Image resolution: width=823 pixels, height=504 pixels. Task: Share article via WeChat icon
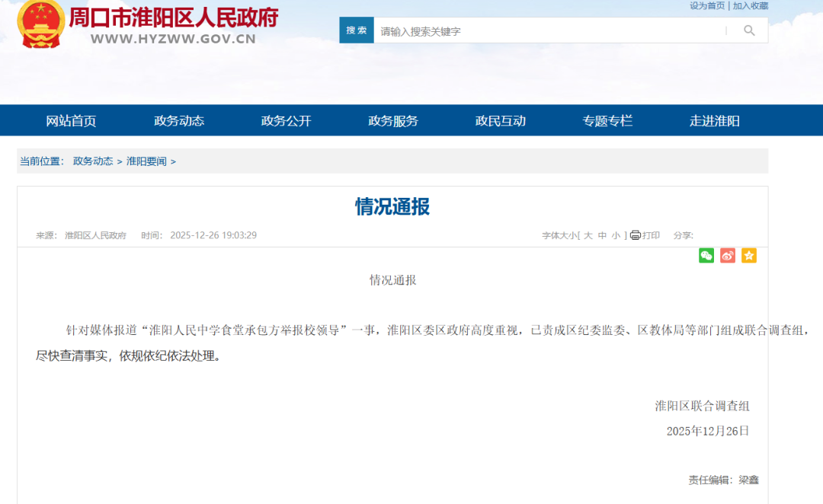[706, 256]
